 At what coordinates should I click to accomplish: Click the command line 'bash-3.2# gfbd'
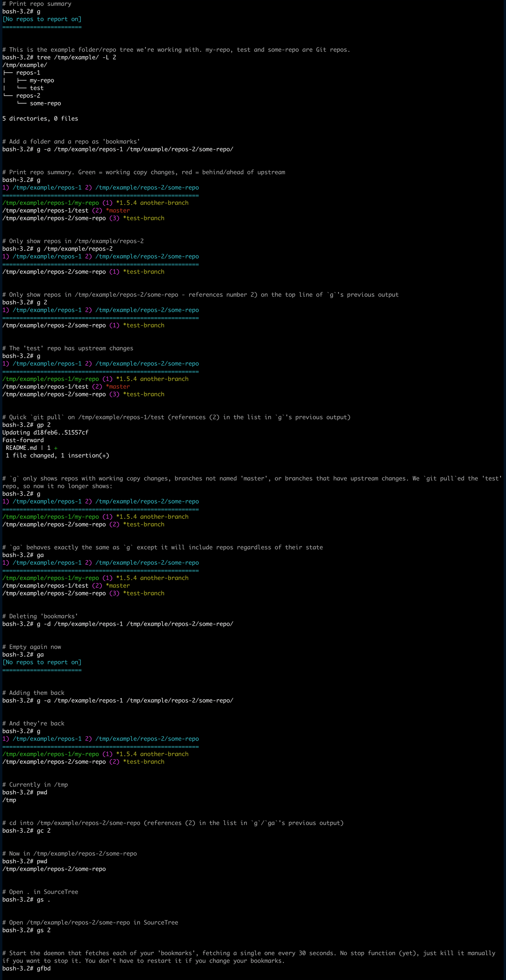pos(27,969)
